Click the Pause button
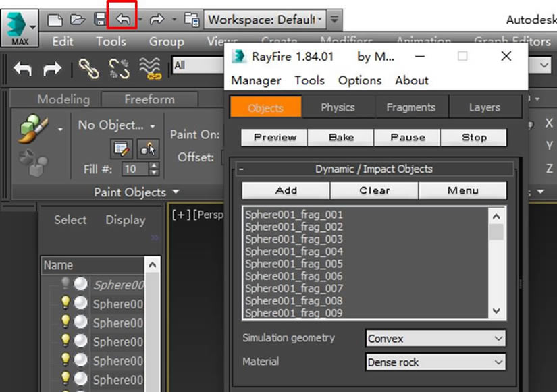The image size is (557, 392). pos(407,138)
